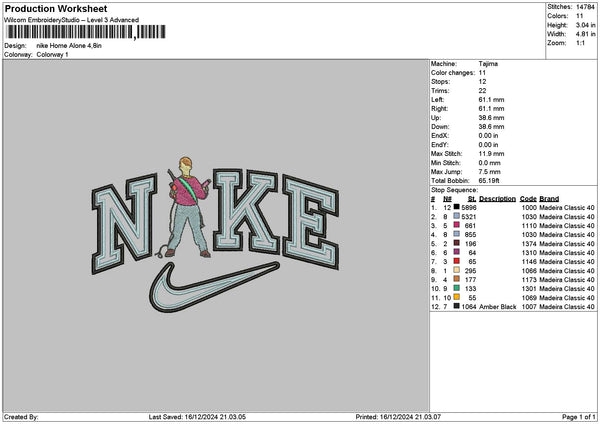The height and width of the screenshot is (424, 600).
Task: Click thread code 1110 in stop 3
Action: pyautogui.click(x=529, y=226)
